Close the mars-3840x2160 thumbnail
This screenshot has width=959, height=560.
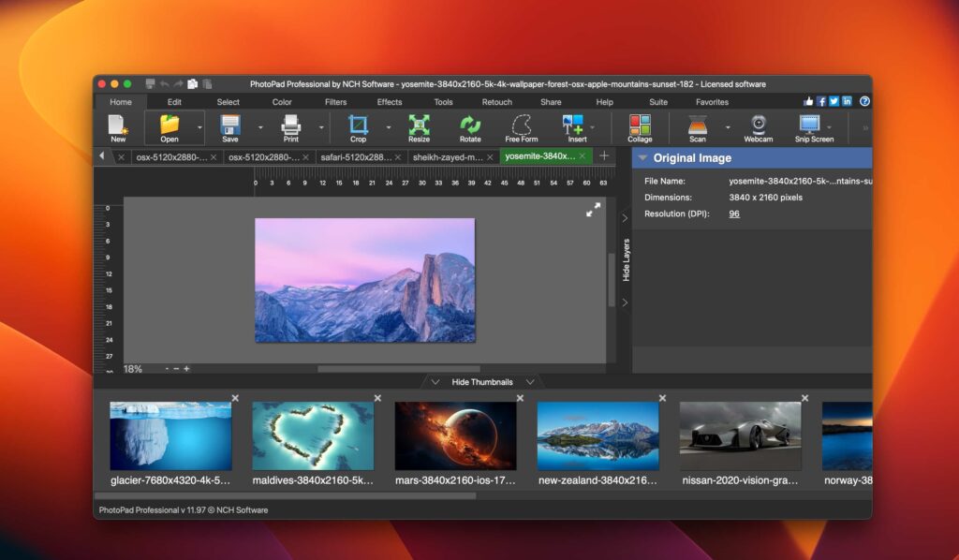coord(520,398)
